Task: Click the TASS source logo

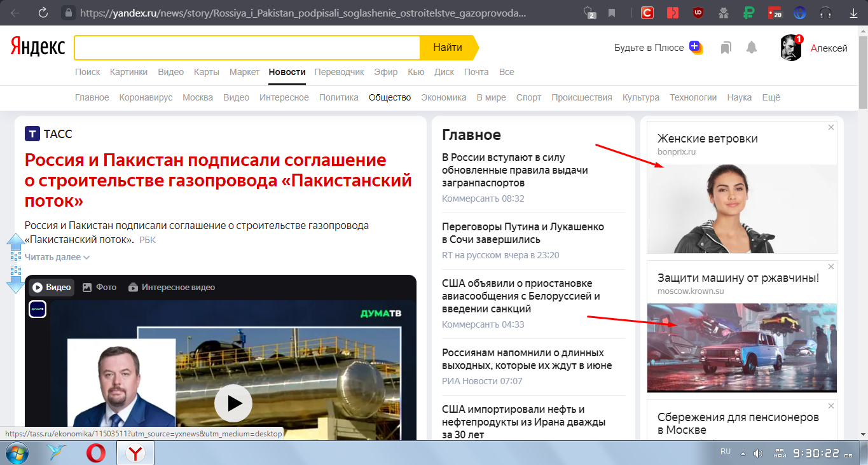Action: pos(32,134)
